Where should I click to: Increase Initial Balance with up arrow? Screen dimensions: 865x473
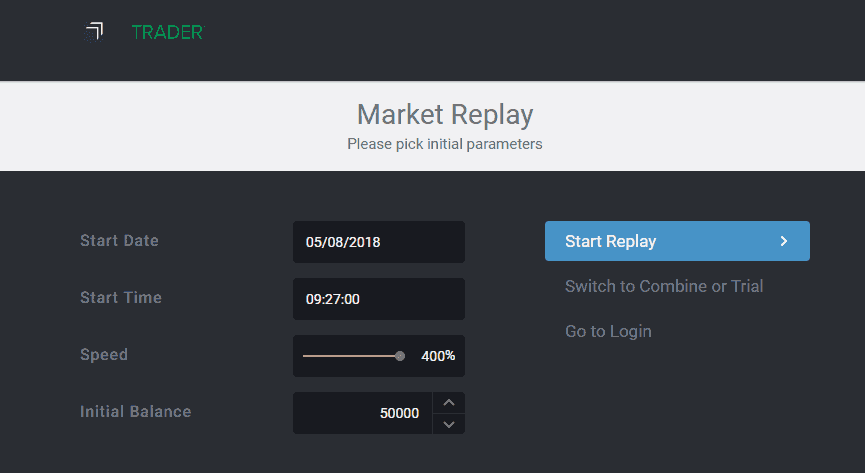pyautogui.click(x=449, y=403)
